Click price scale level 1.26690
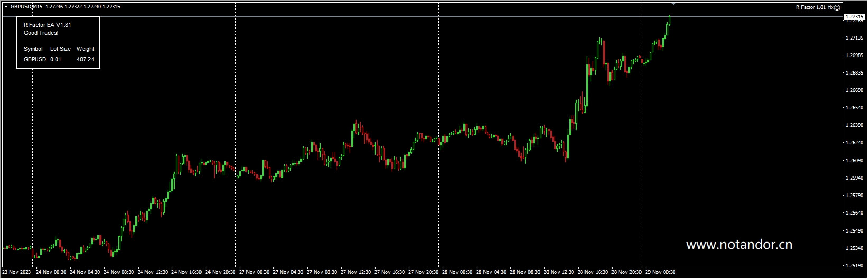 [x=855, y=90]
